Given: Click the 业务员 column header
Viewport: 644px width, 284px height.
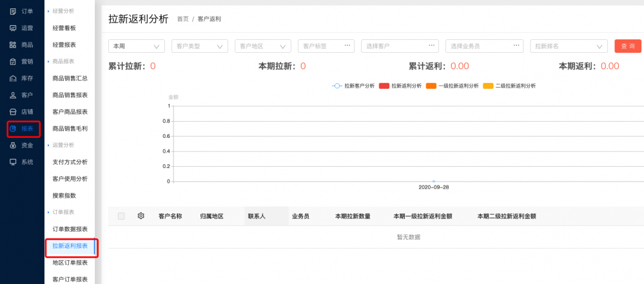Looking at the screenshot, I should 300,216.
